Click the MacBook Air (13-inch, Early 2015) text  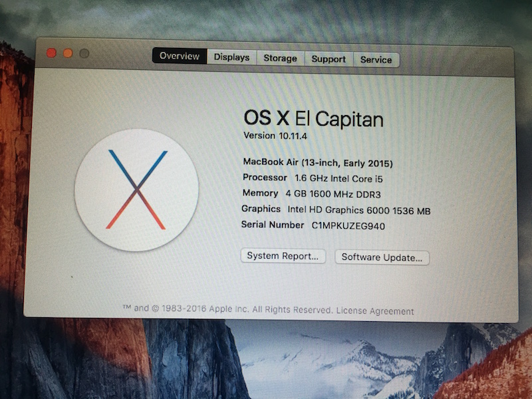click(318, 162)
